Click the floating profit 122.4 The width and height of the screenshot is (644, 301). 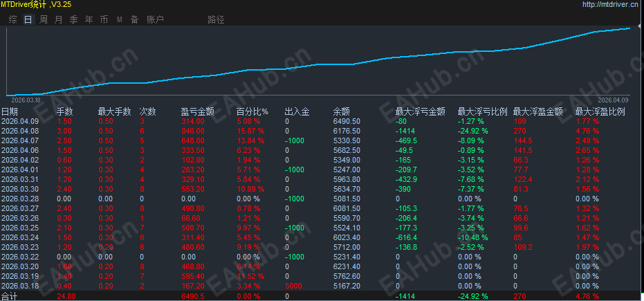[x=522, y=179]
